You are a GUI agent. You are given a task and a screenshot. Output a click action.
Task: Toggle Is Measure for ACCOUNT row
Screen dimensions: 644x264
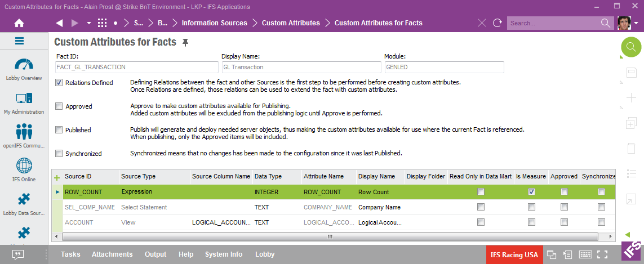(x=531, y=222)
